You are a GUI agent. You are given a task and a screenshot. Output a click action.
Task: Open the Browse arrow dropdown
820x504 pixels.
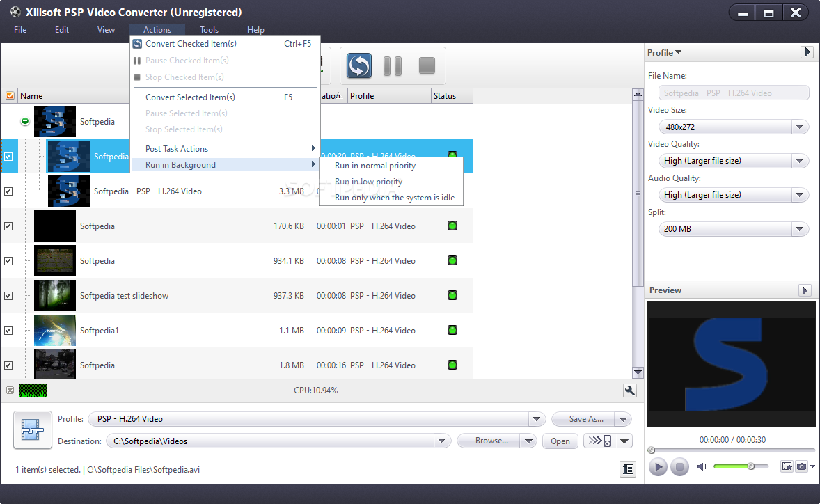[529, 441]
